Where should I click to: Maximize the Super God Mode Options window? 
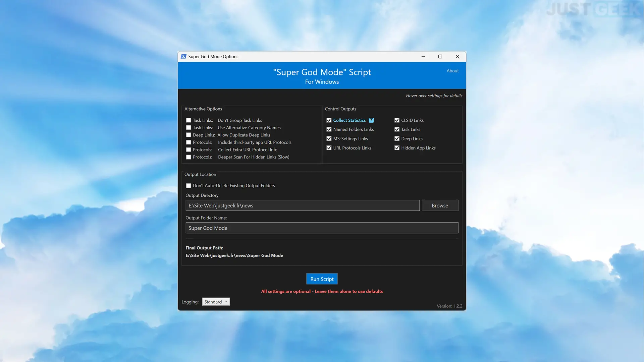(x=440, y=56)
